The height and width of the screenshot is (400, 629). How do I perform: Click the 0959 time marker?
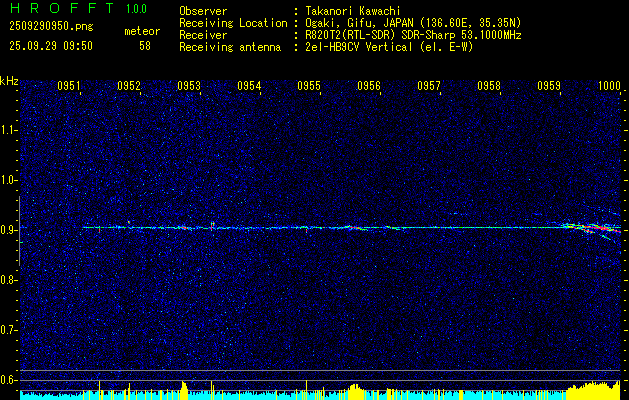pos(549,85)
